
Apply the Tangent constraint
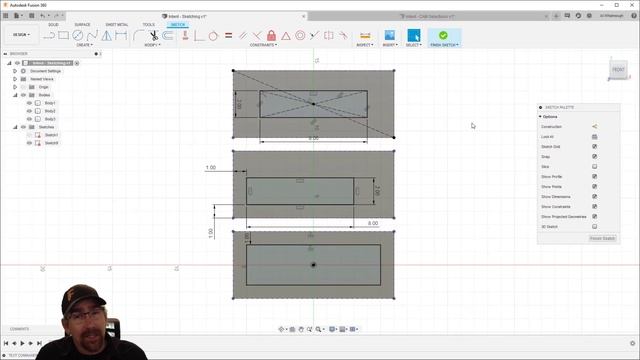click(x=213, y=36)
